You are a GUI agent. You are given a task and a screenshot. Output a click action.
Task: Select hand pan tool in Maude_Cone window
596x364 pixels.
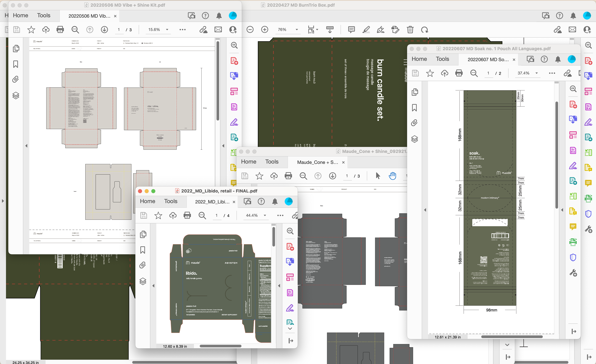click(x=392, y=176)
